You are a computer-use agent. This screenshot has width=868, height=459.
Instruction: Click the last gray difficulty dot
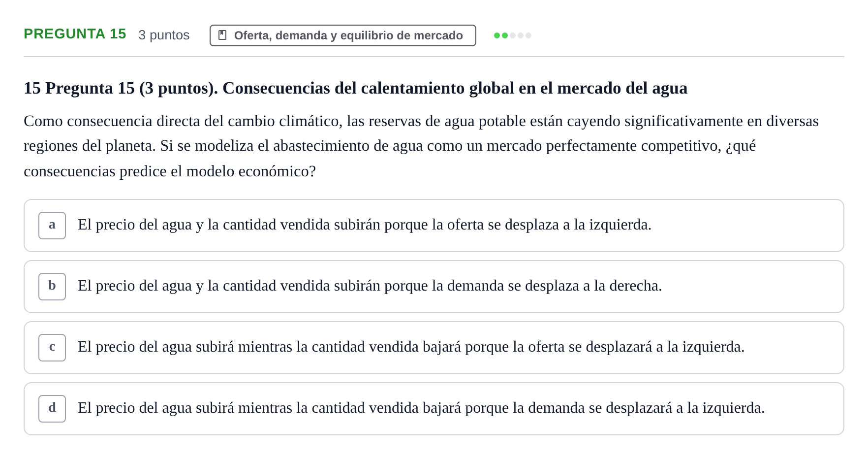[x=528, y=35]
